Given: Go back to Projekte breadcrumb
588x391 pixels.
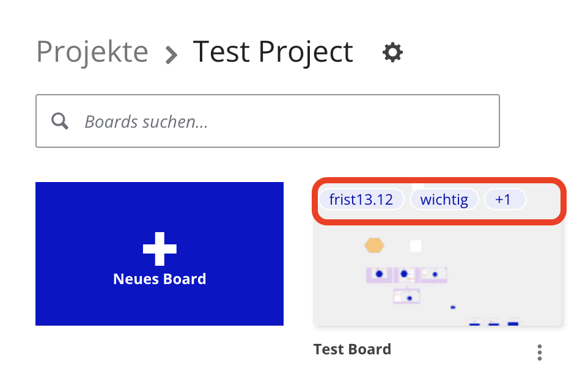Looking at the screenshot, I should click(x=92, y=52).
